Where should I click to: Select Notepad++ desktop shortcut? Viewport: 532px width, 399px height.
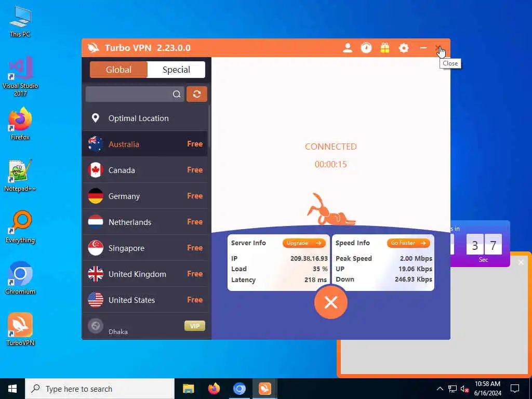tap(20, 176)
